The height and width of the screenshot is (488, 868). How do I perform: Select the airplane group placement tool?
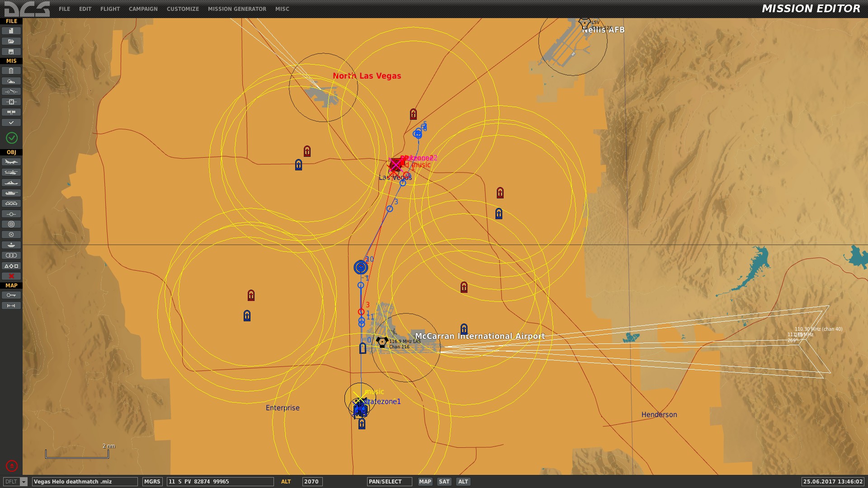point(11,162)
